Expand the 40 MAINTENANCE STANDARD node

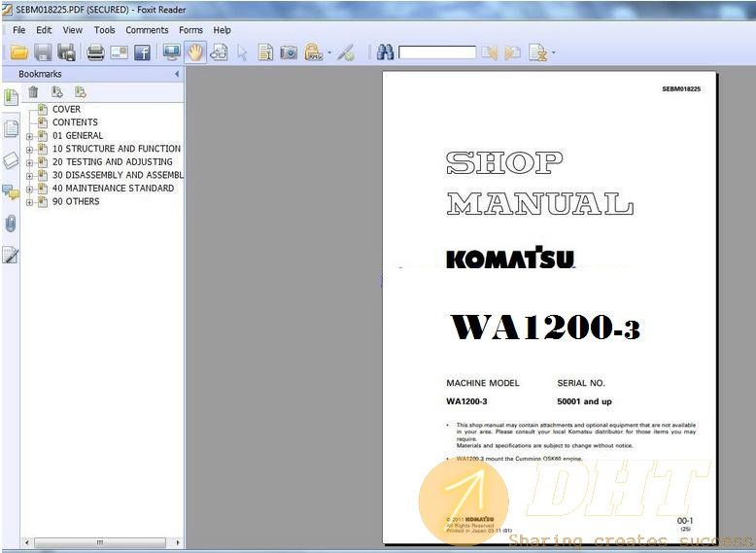coord(29,189)
